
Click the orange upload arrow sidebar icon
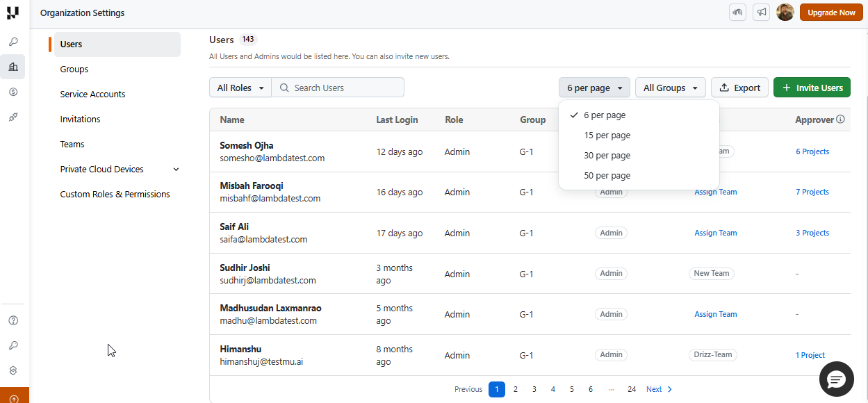click(14, 399)
